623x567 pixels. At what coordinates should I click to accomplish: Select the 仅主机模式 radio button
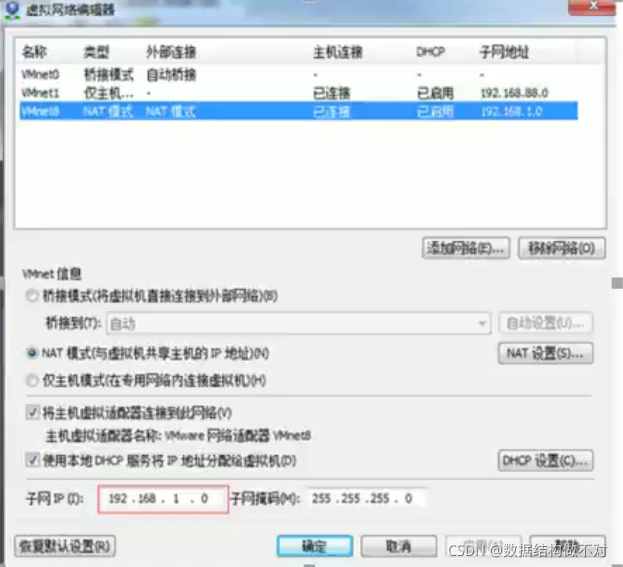(32, 381)
